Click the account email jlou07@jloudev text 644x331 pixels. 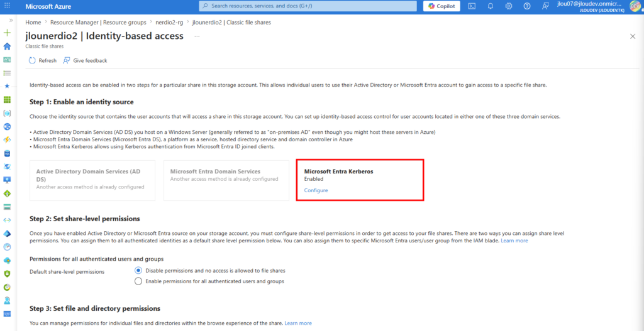tap(591, 4)
